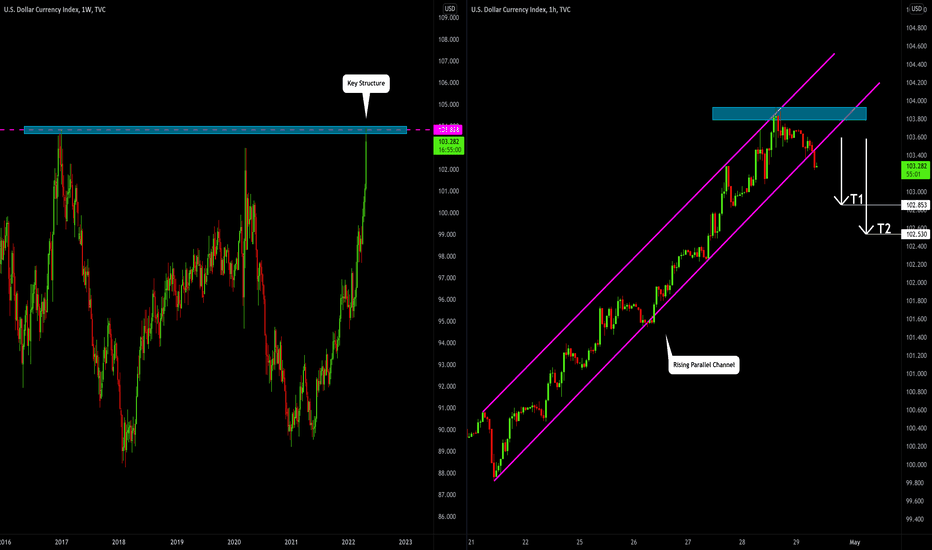Click 106.000 on the weekly price axis
Image resolution: width=932 pixels, height=550 pixels.
pos(449,83)
